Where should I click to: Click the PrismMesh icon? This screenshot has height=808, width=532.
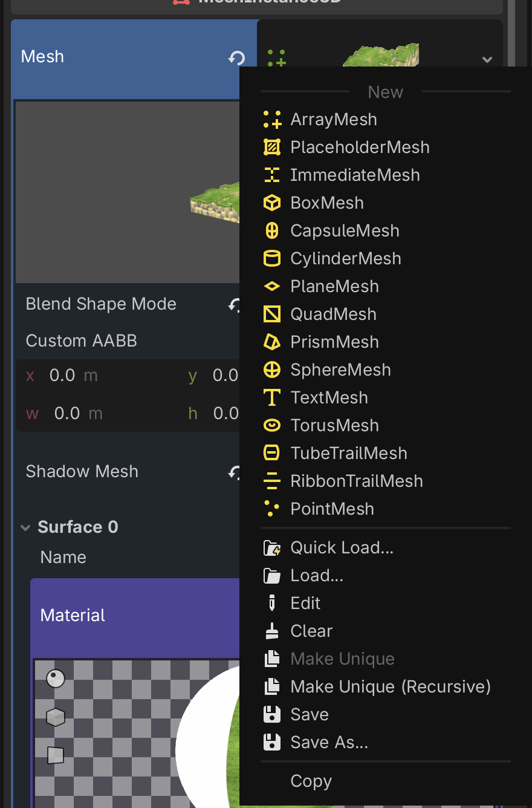[x=272, y=342]
